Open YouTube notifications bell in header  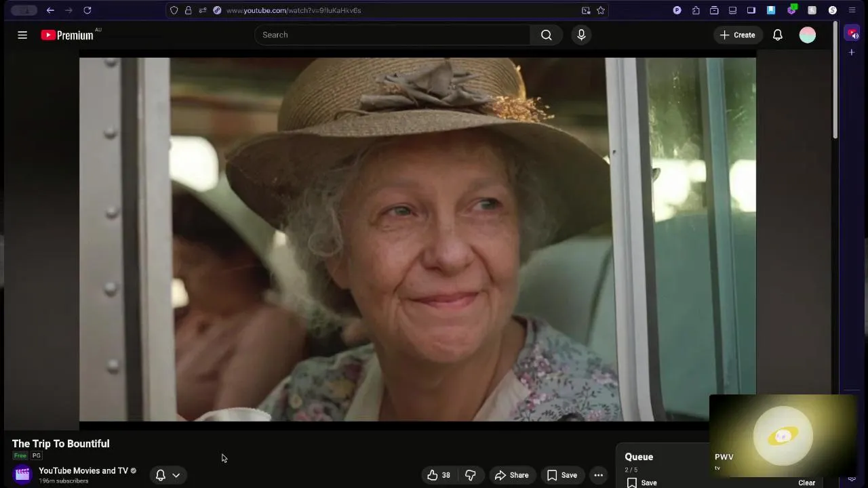(x=778, y=35)
